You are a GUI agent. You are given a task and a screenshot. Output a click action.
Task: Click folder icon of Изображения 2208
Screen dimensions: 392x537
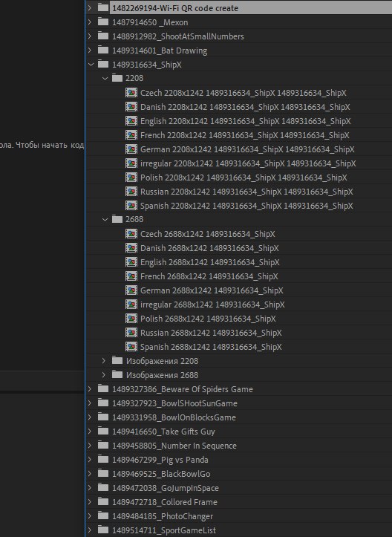(117, 360)
